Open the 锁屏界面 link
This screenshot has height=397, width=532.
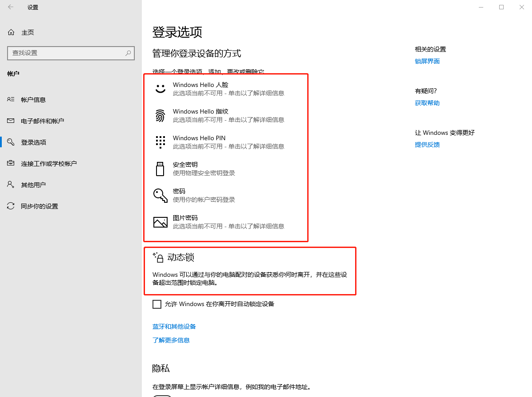pos(427,61)
